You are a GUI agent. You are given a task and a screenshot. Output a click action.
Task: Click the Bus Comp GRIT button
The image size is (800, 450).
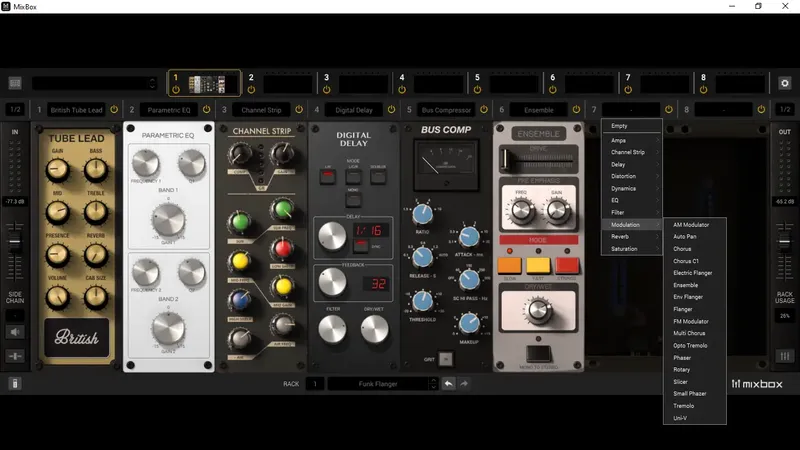445,359
